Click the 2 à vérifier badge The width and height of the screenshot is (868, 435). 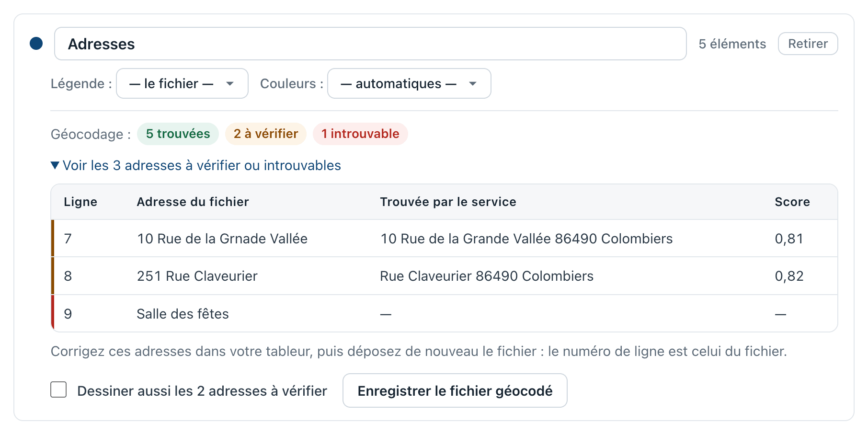pyautogui.click(x=266, y=134)
